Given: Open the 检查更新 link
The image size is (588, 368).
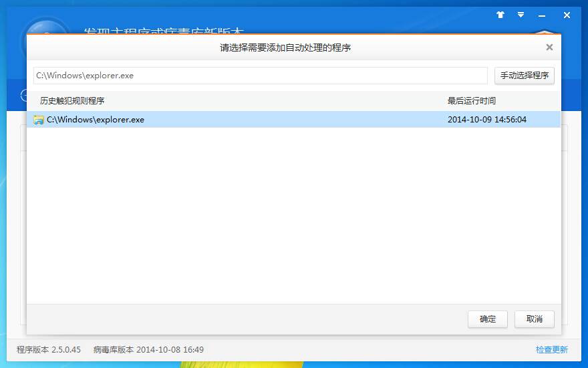Looking at the screenshot, I should (x=551, y=350).
